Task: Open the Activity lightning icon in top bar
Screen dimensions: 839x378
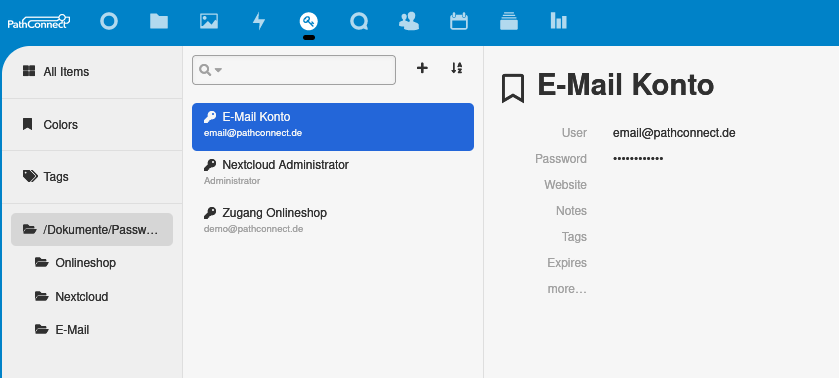Action: (x=259, y=21)
